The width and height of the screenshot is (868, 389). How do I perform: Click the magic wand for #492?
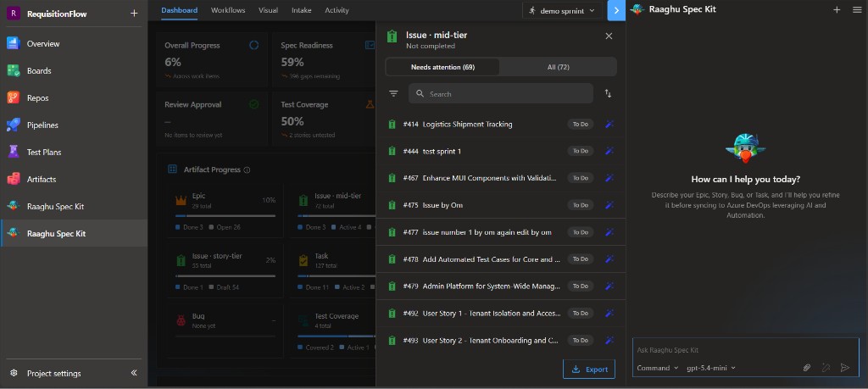tap(609, 314)
